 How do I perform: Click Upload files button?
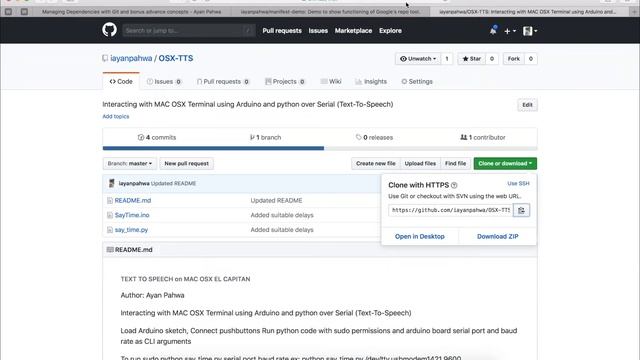point(420,163)
